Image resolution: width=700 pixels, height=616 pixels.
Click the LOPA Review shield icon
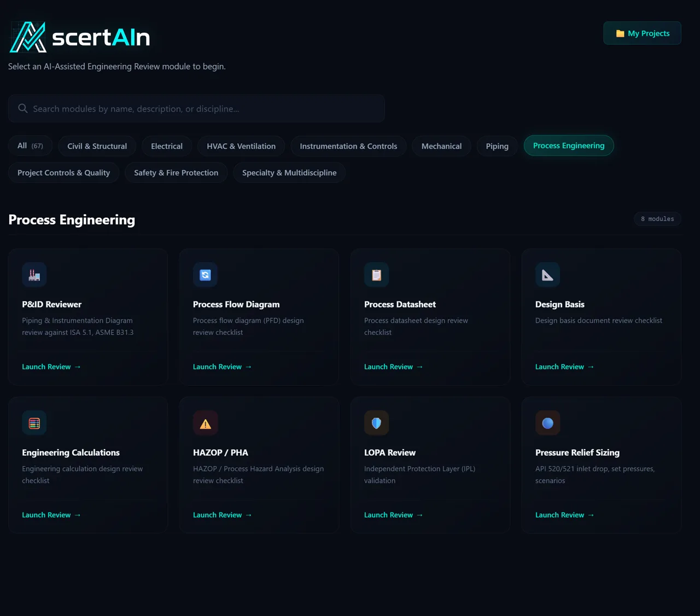pos(376,423)
